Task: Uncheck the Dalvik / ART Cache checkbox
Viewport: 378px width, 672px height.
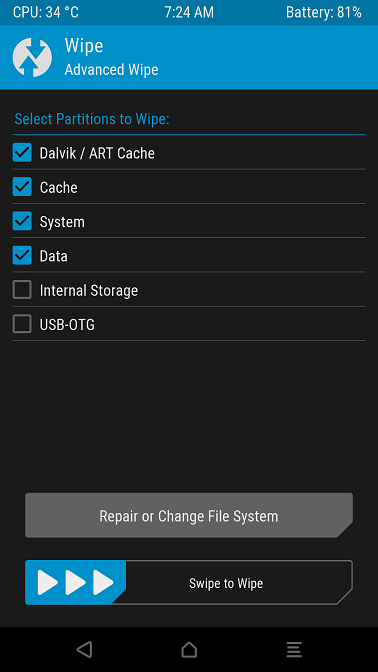Action: click(x=22, y=153)
